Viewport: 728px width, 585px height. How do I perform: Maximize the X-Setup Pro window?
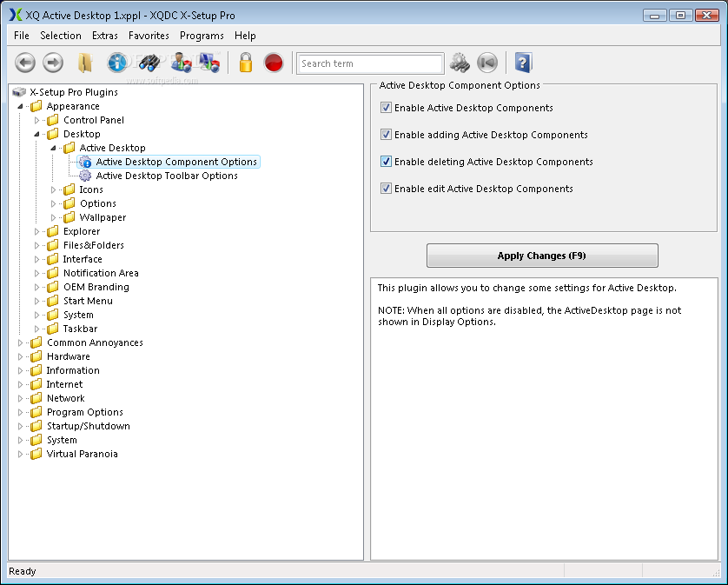coord(680,16)
